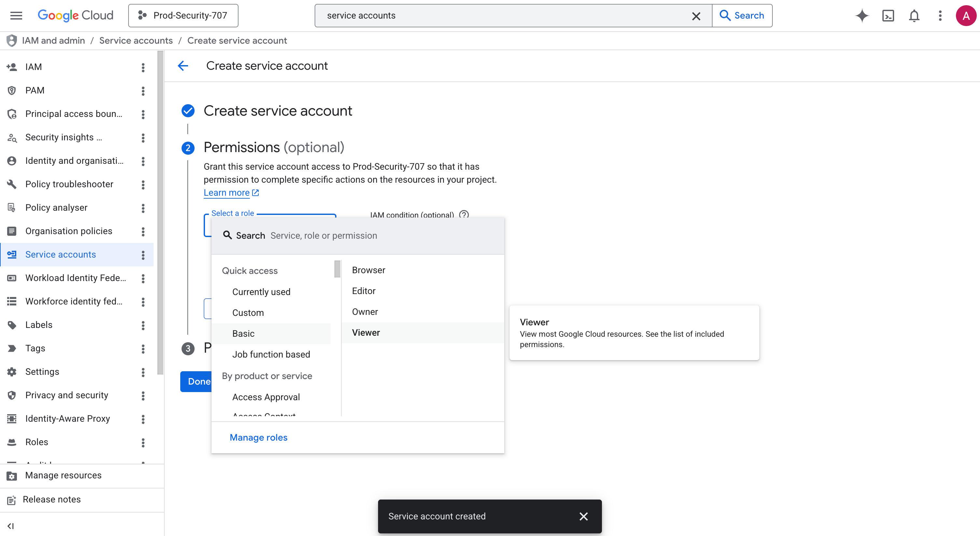Viewport: 980px width, 536px height.
Task: Open more options for Tags row
Action: click(143, 349)
